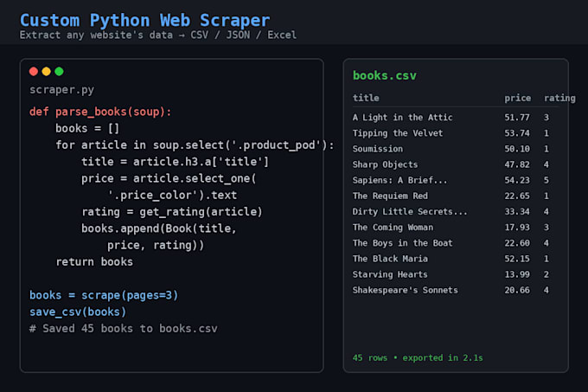Click price value 20.66
Image resolution: width=588 pixels, height=392 pixels.
tap(517, 290)
